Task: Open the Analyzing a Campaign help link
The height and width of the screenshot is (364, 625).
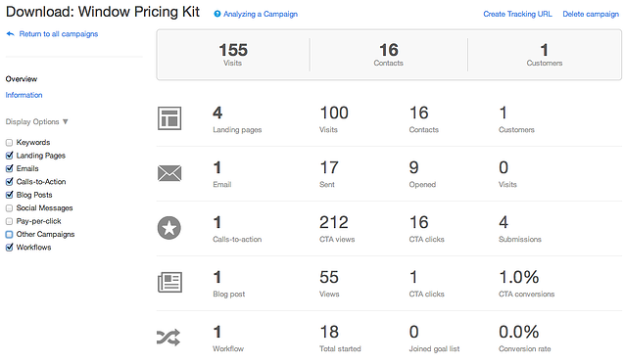Action: coord(261,14)
